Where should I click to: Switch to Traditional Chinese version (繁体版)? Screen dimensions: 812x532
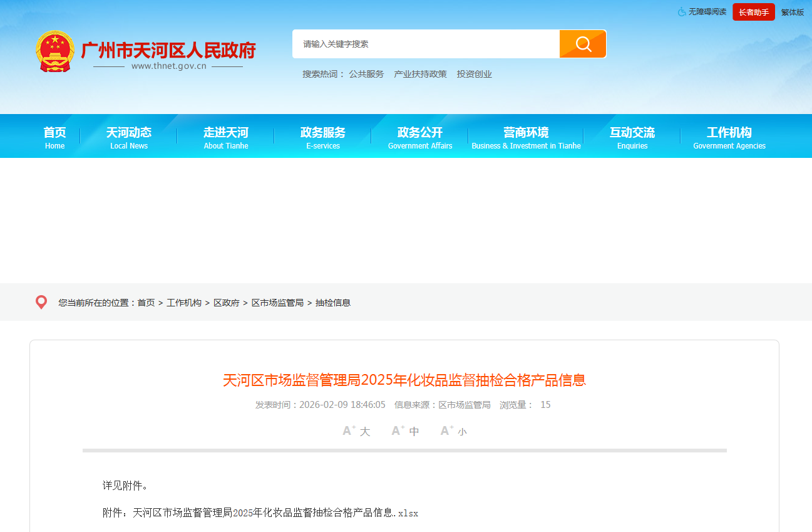(x=792, y=12)
